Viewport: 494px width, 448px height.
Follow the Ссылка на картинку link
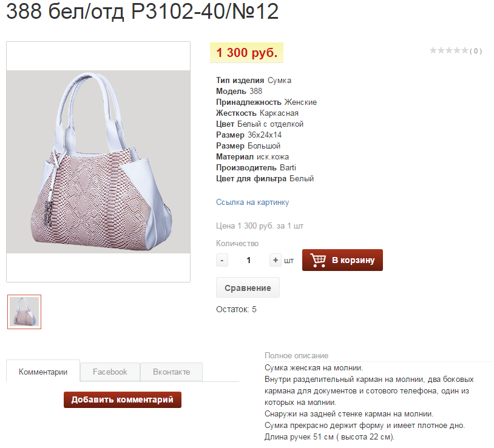click(252, 202)
